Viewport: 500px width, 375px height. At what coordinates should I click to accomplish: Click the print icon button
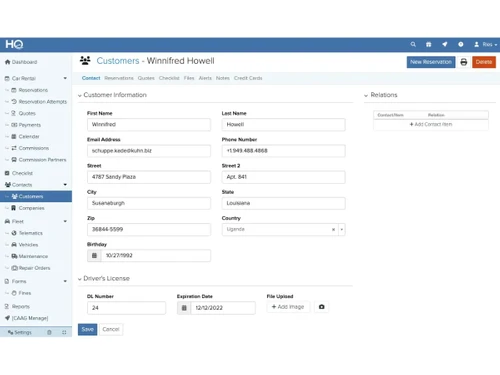click(x=464, y=62)
